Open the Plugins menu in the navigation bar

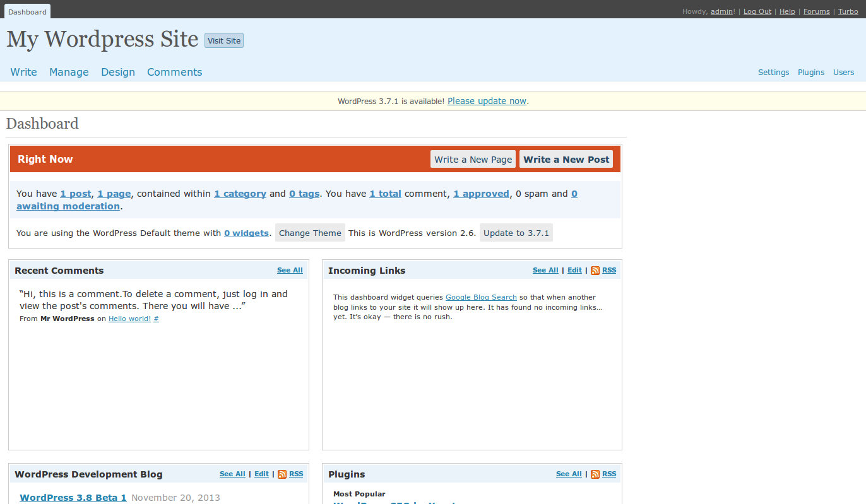click(811, 73)
